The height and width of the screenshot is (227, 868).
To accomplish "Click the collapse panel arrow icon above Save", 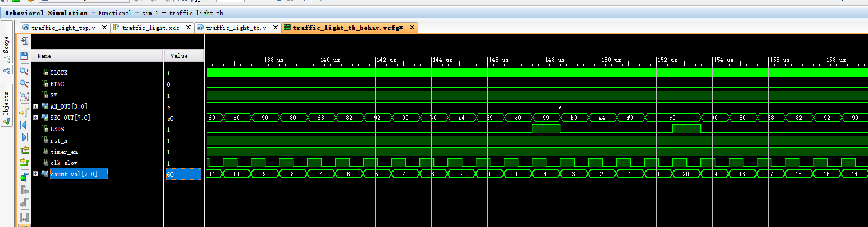I will [24, 41].
